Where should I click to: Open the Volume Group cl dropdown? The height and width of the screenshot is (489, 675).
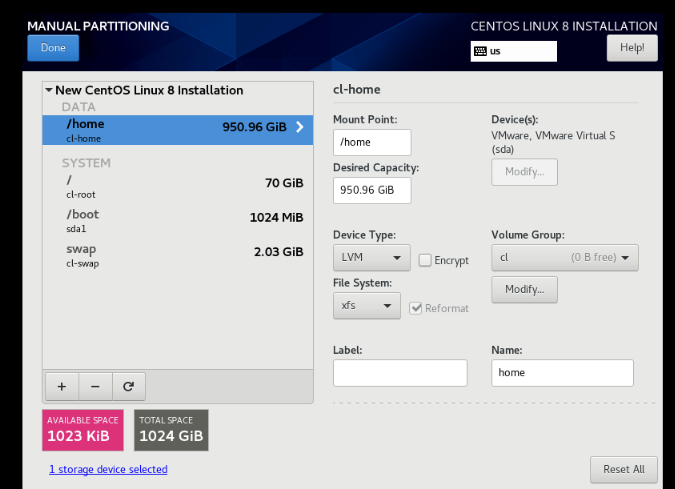click(564, 257)
